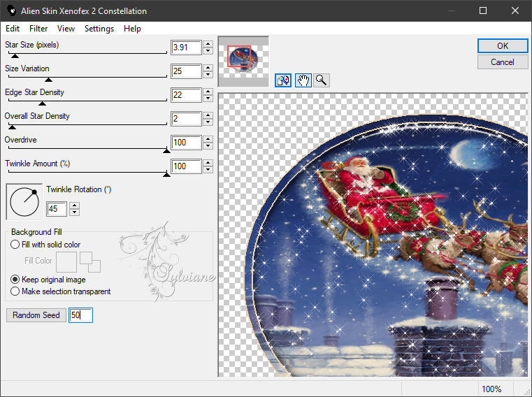Confirm with the OK button
Viewport: 532px width, 397px height.
point(503,46)
